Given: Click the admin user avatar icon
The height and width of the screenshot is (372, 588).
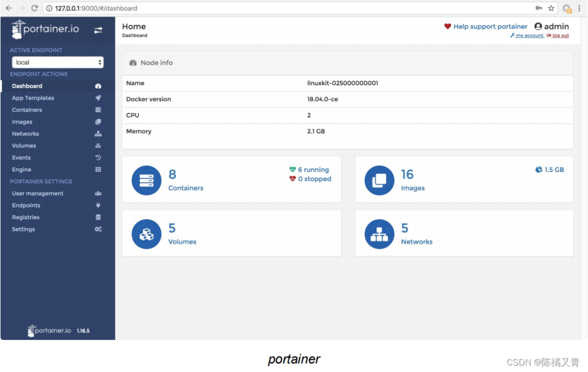Looking at the screenshot, I should point(538,26).
